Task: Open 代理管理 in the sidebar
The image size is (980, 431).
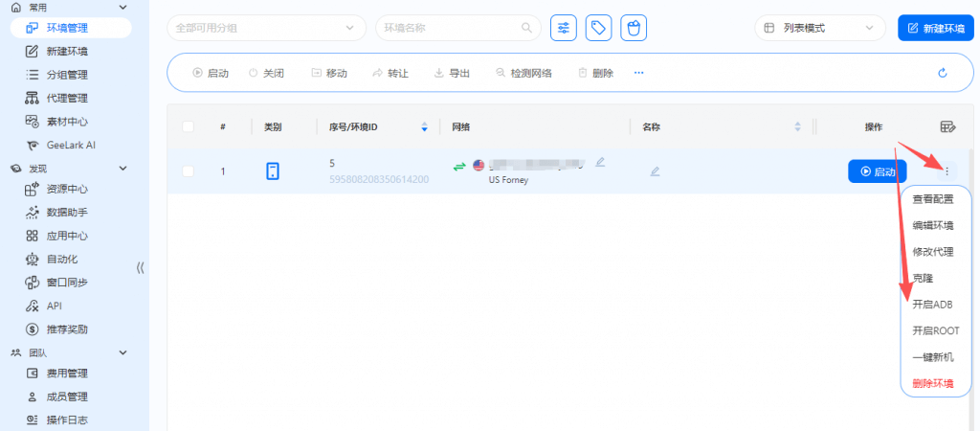Action: [x=67, y=98]
